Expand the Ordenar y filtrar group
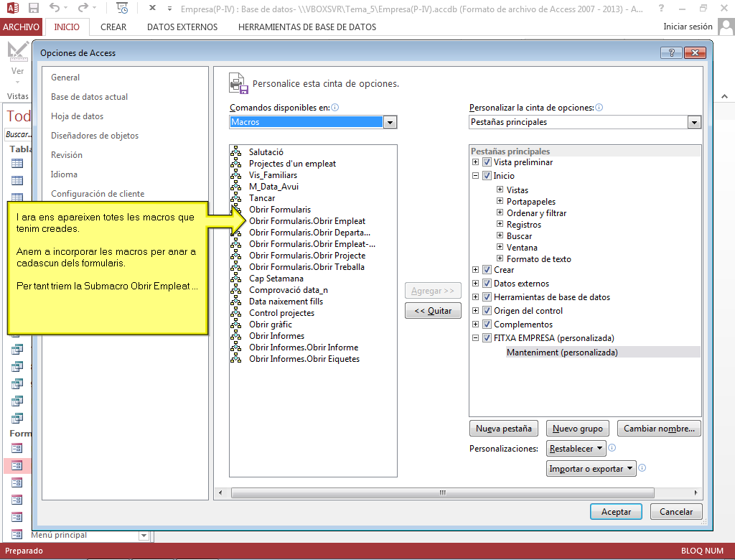Viewport: 735px width, 560px height. pos(500,212)
